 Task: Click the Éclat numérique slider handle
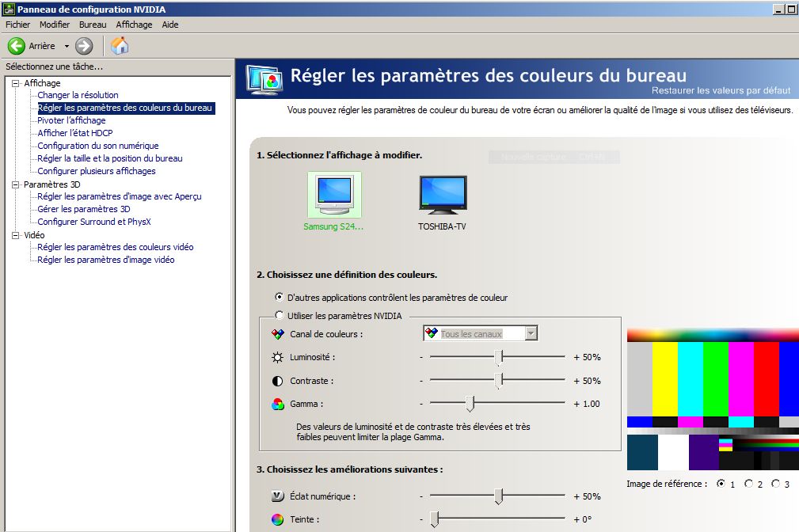point(499,496)
